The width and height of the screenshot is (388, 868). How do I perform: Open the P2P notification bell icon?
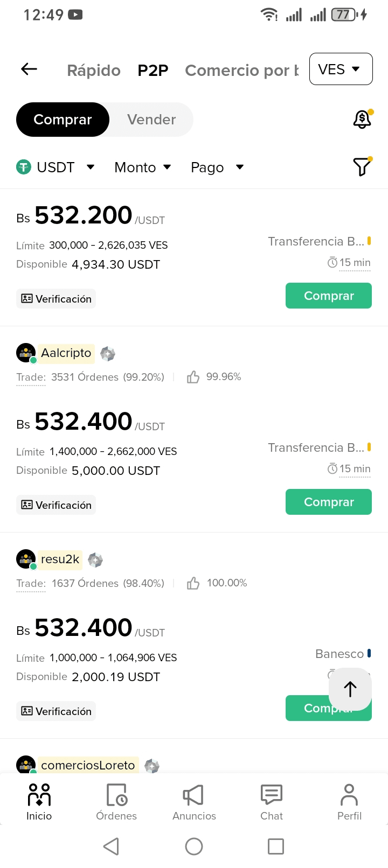pyautogui.click(x=362, y=119)
